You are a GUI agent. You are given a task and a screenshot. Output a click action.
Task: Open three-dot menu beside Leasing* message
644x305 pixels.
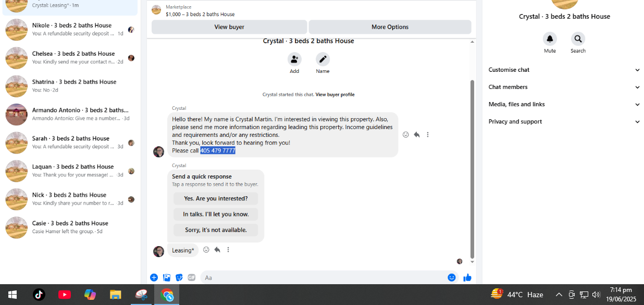[228, 250]
